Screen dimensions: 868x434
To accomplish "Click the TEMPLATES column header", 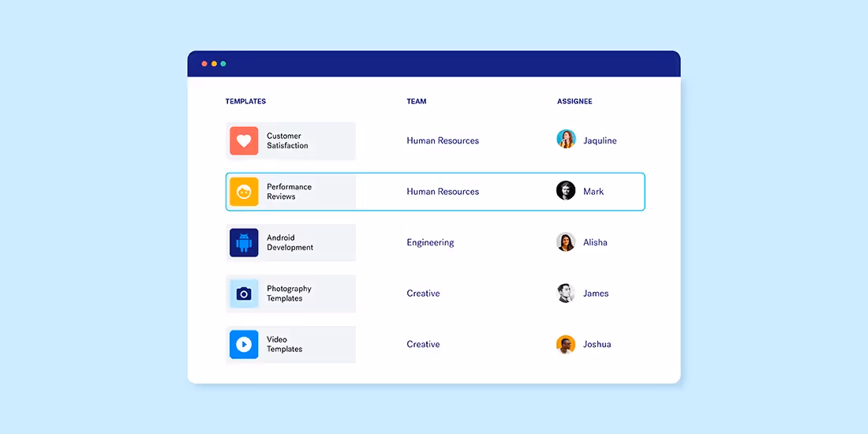I will tap(245, 101).
